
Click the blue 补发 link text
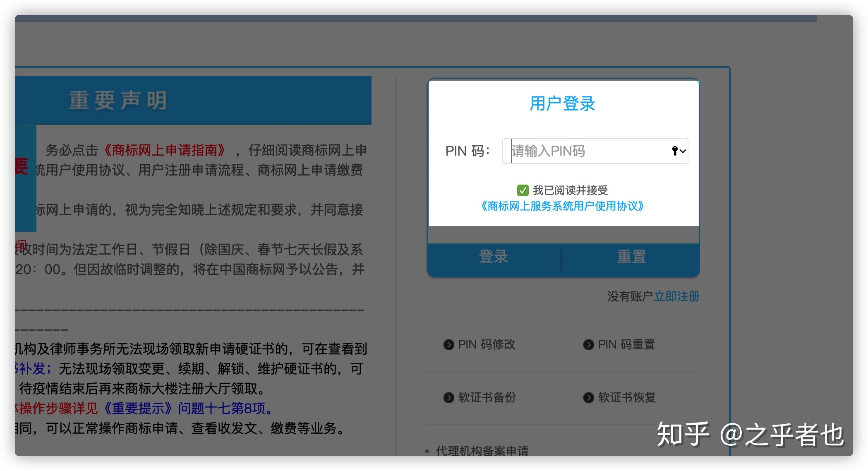32,368
